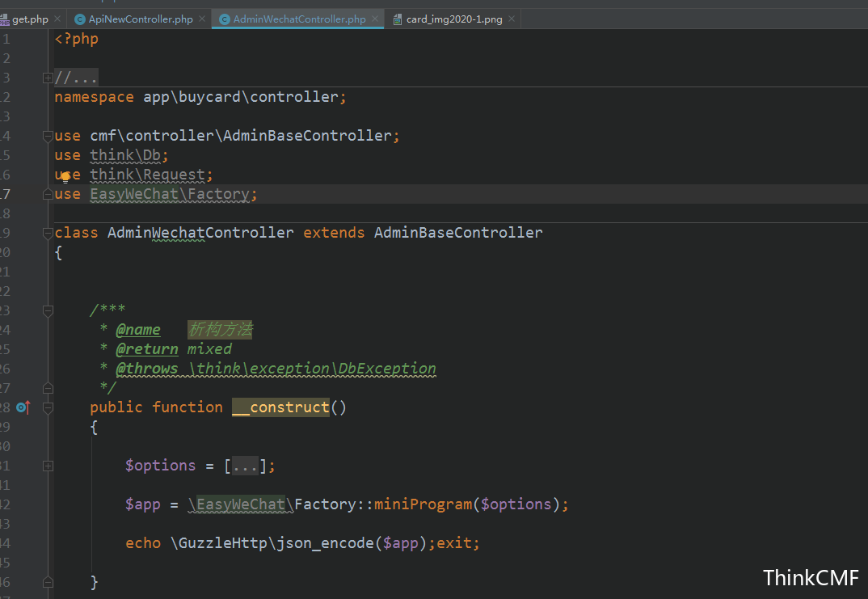Click the $options variable declaration

pos(161,466)
